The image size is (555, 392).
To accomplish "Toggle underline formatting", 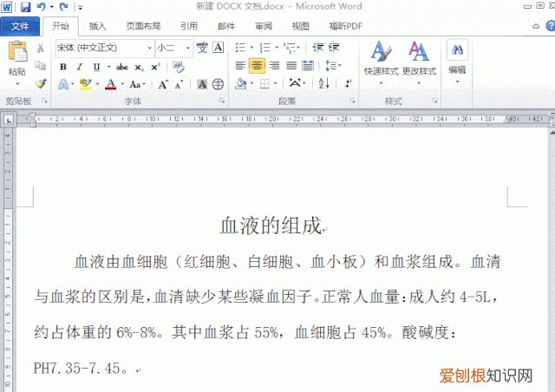I will (96, 67).
